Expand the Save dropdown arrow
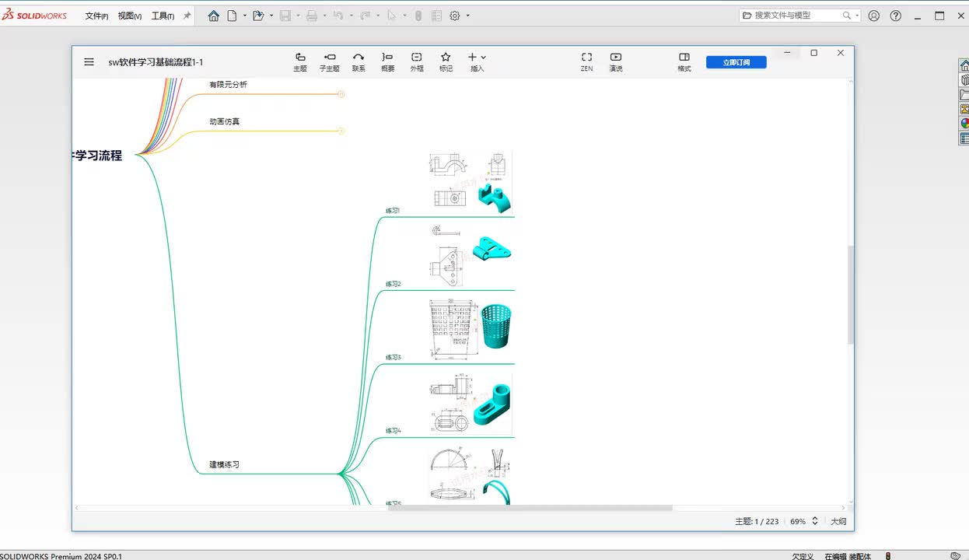 point(298,16)
